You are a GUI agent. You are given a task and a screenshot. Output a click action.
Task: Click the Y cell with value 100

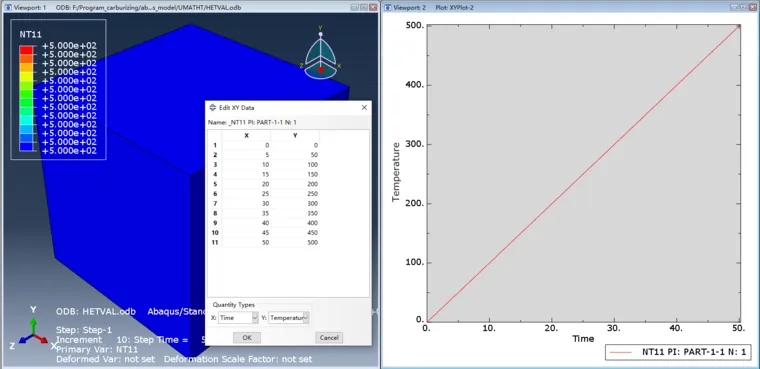coord(295,165)
